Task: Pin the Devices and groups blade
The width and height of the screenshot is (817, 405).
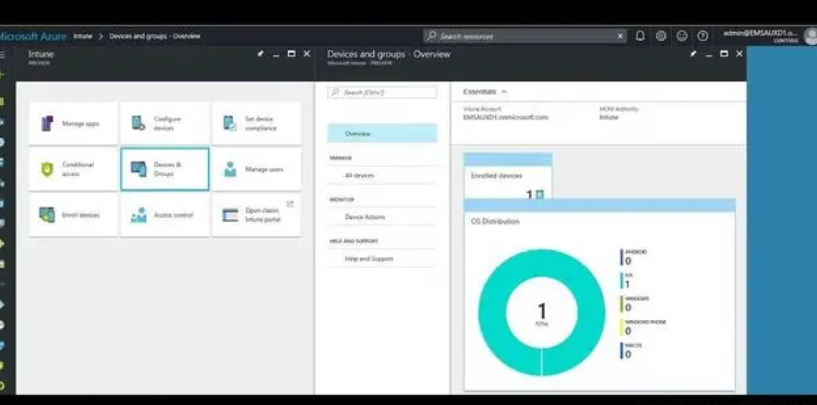Action: click(x=693, y=54)
